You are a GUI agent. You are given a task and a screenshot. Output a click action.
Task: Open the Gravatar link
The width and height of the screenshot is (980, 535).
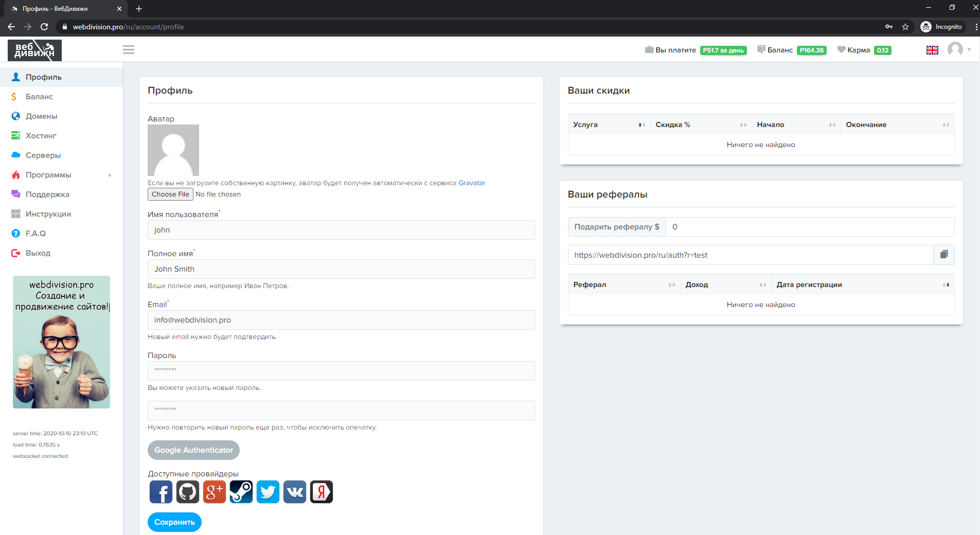click(472, 183)
